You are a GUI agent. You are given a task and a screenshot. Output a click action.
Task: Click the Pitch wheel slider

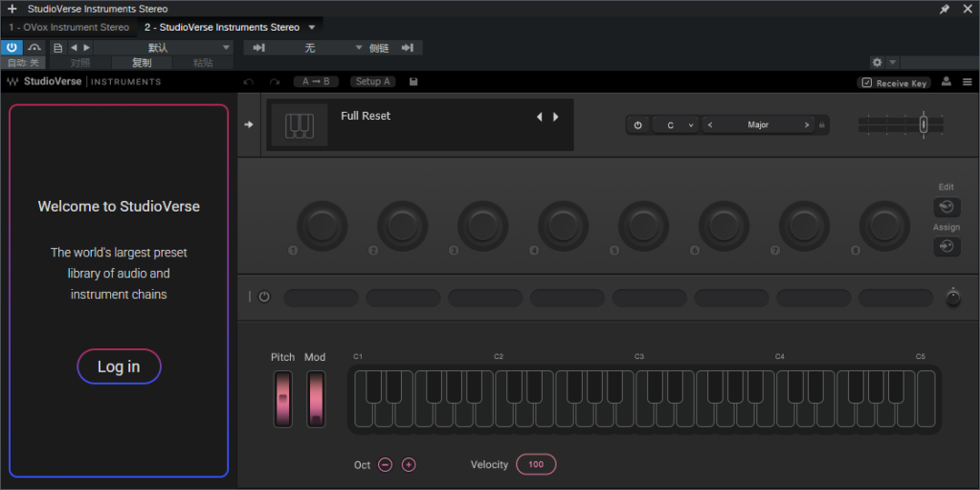(282, 399)
